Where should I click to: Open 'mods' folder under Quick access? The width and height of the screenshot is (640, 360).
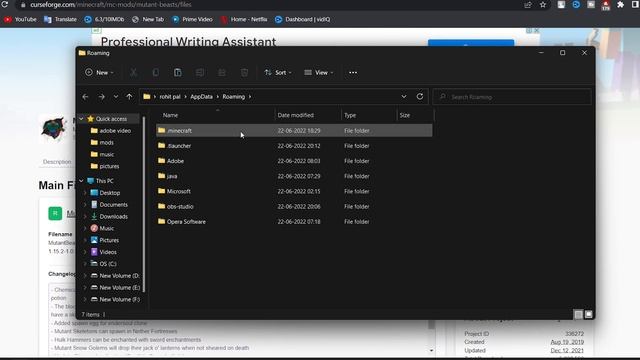(102, 142)
